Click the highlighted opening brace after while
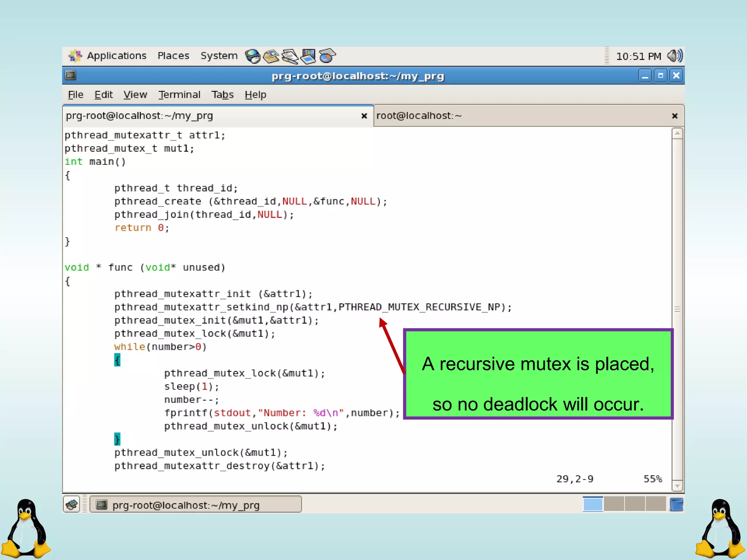 (x=117, y=360)
